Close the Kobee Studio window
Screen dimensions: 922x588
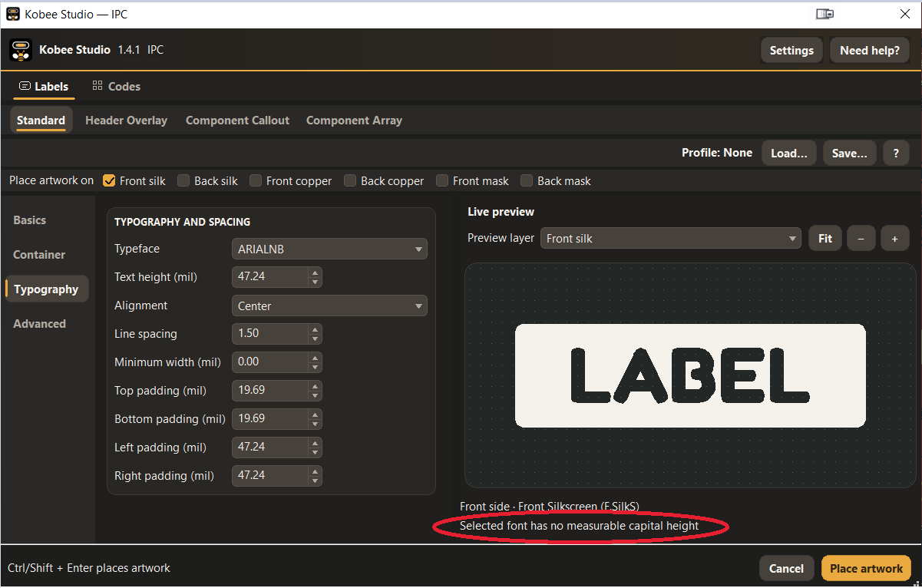[x=904, y=14]
